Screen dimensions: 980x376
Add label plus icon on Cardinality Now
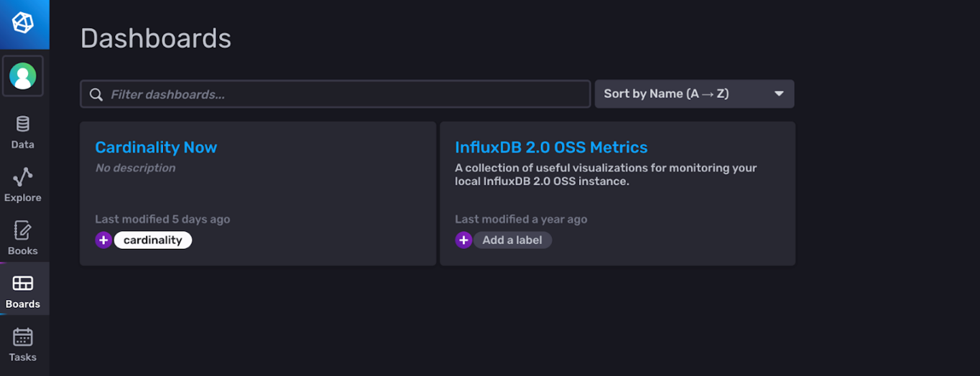pyautogui.click(x=103, y=240)
